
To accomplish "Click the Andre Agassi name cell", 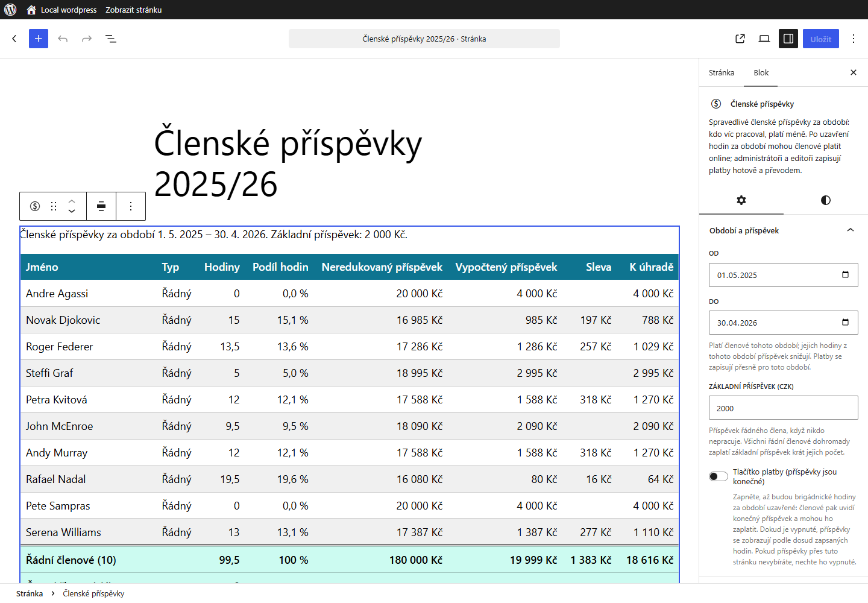I will pos(57,294).
